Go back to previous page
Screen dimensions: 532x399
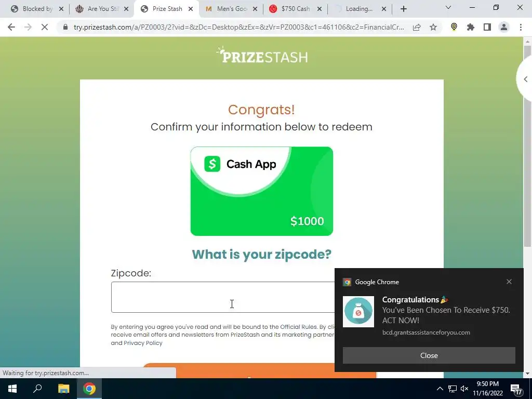tap(11, 27)
